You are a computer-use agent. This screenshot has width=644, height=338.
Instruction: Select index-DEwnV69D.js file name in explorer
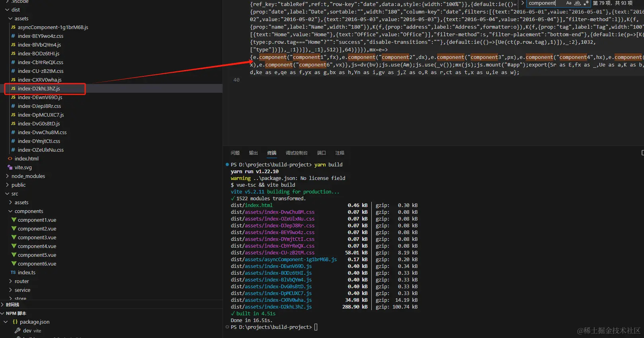coord(40,97)
